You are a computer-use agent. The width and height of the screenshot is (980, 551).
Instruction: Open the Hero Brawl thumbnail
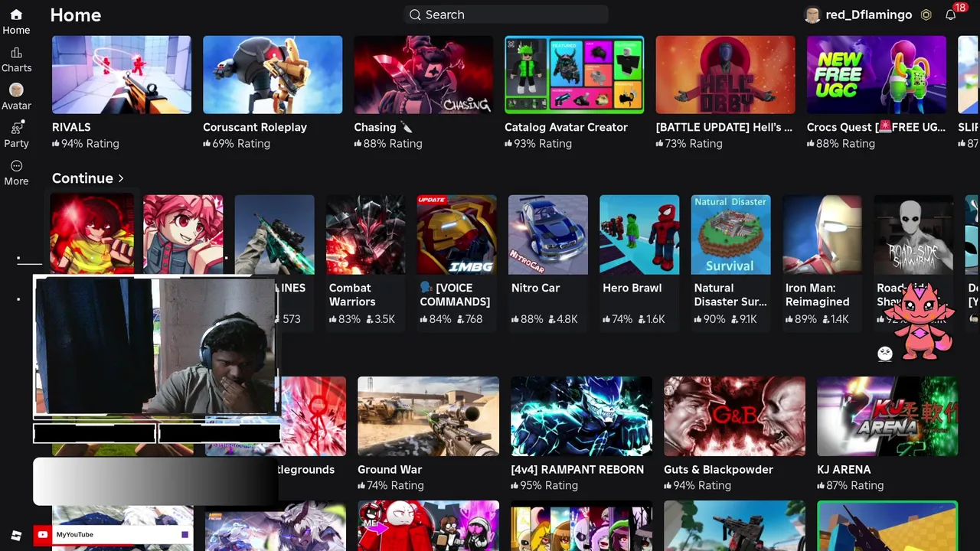tap(639, 234)
